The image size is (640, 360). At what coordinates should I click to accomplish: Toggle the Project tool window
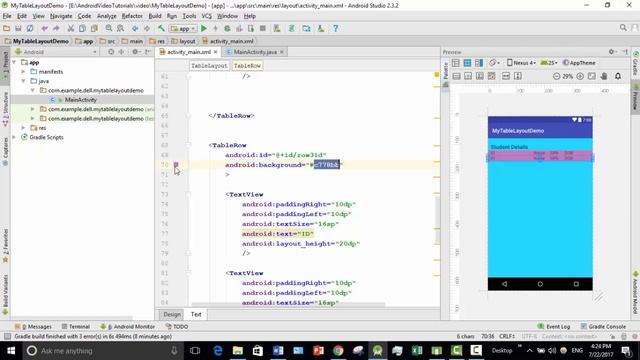click(5, 65)
